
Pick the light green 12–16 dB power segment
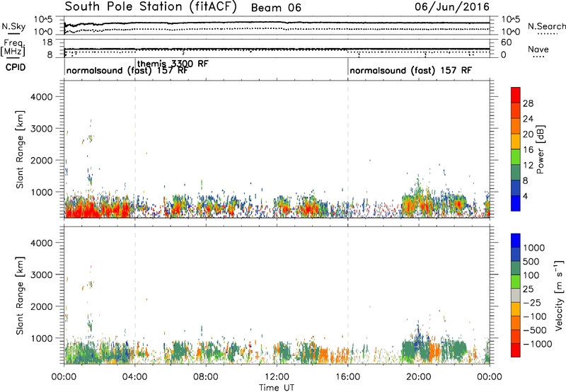(516, 157)
